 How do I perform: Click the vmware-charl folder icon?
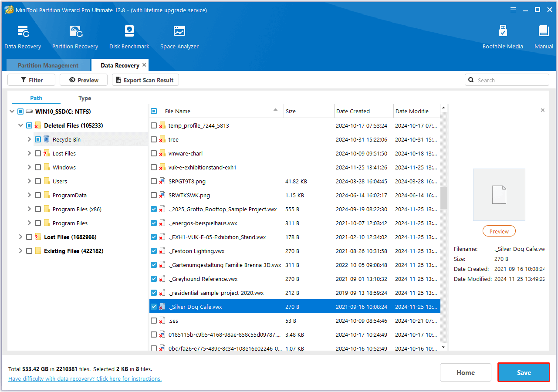[x=162, y=153]
